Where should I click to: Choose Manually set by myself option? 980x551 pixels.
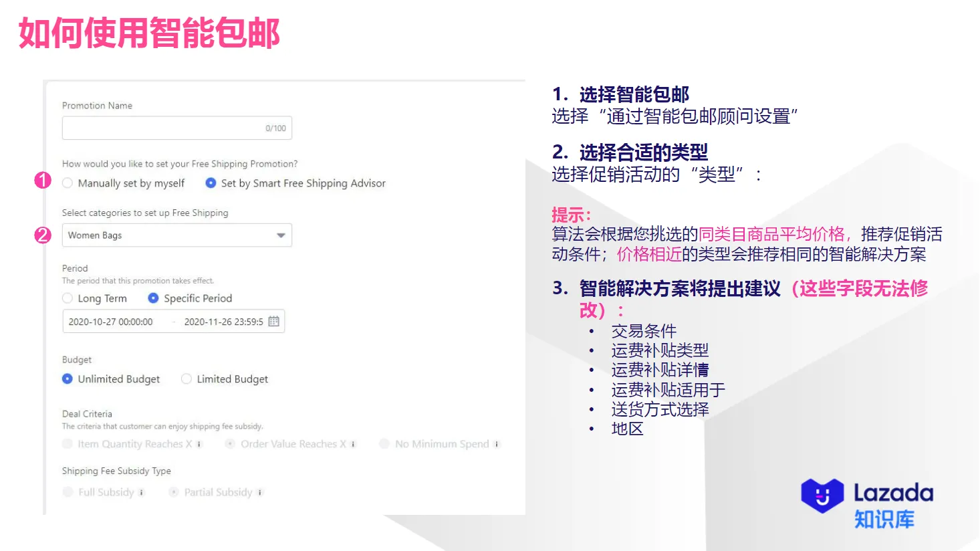click(x=67, y=183)
